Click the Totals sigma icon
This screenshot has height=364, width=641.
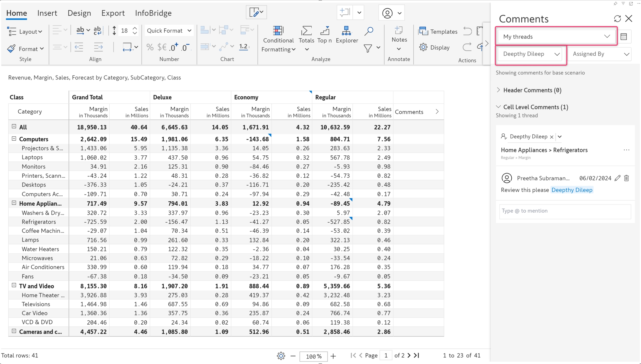pyautogui.click(x=306, y=31)
